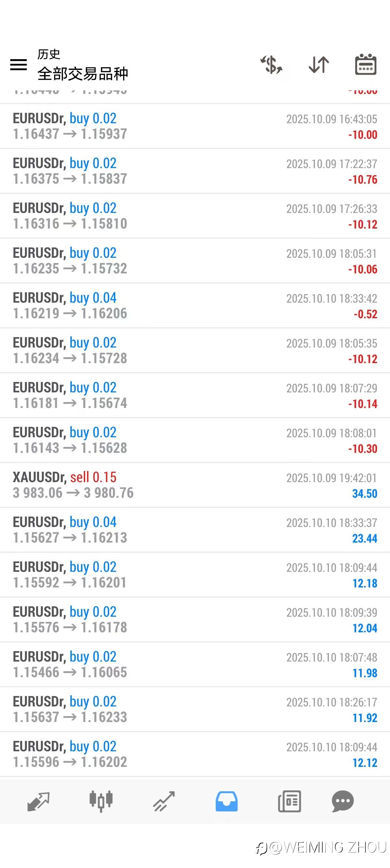Select the History inbox tab
The width and height of the screenshot is (390, 868).
pos(226,801)
